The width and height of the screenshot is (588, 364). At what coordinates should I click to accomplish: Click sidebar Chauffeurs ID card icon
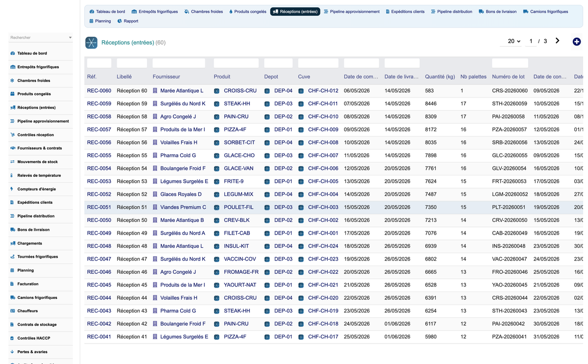12,311
